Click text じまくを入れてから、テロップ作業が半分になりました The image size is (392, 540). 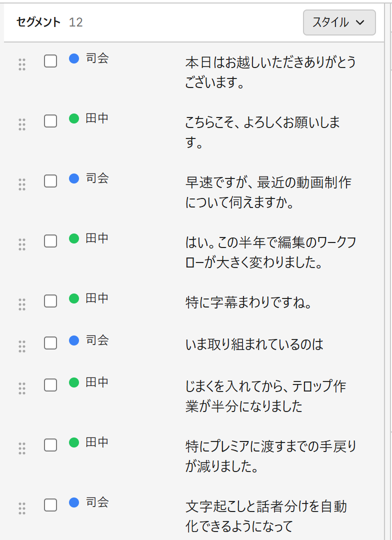coord(266,396)
